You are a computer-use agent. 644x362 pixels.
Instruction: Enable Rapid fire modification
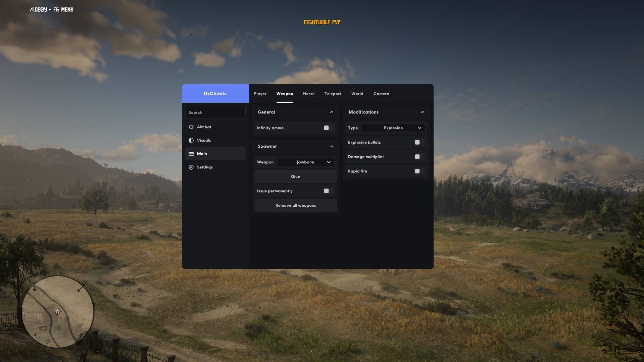click(x=417, y=171)
